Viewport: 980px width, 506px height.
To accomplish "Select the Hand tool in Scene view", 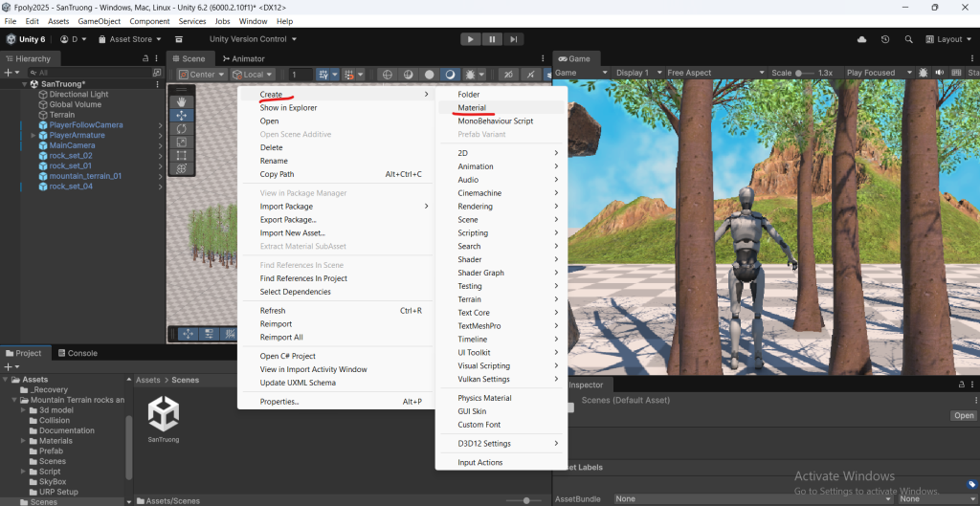I will click(181, 101).
